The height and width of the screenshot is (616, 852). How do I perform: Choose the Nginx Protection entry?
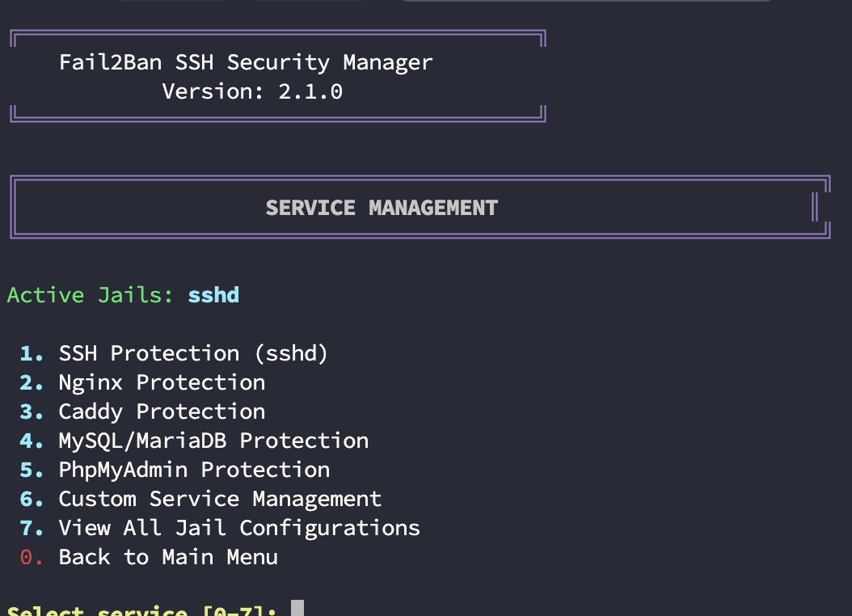pyautogui.click(x=162, y=382)
